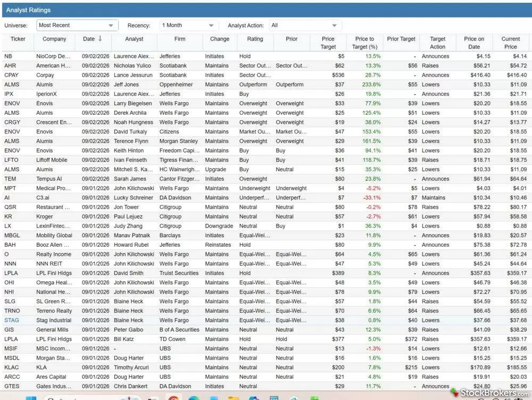This screenshot has width=532, height=400.
Task: Sort by the Current Price column header
Action: (510, 43)
